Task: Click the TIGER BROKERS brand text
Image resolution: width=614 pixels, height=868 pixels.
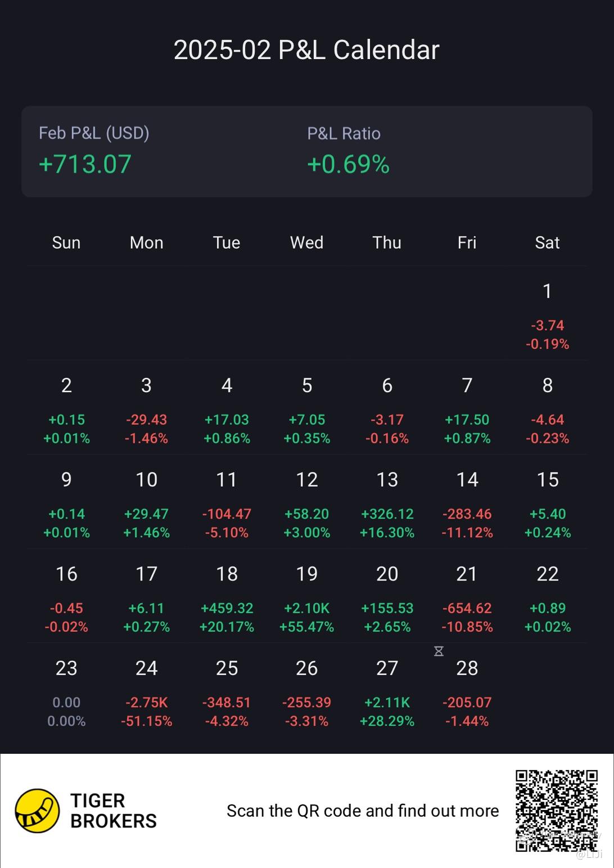Action: pyautogui.click(x=113, y=811)
